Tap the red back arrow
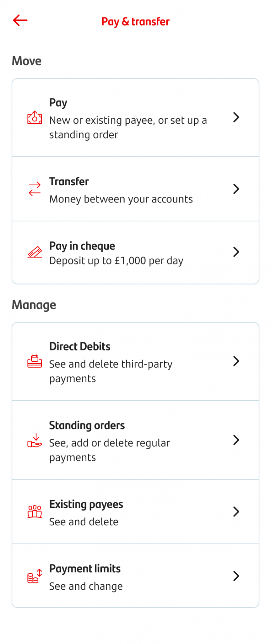 [x=20, y=21]
